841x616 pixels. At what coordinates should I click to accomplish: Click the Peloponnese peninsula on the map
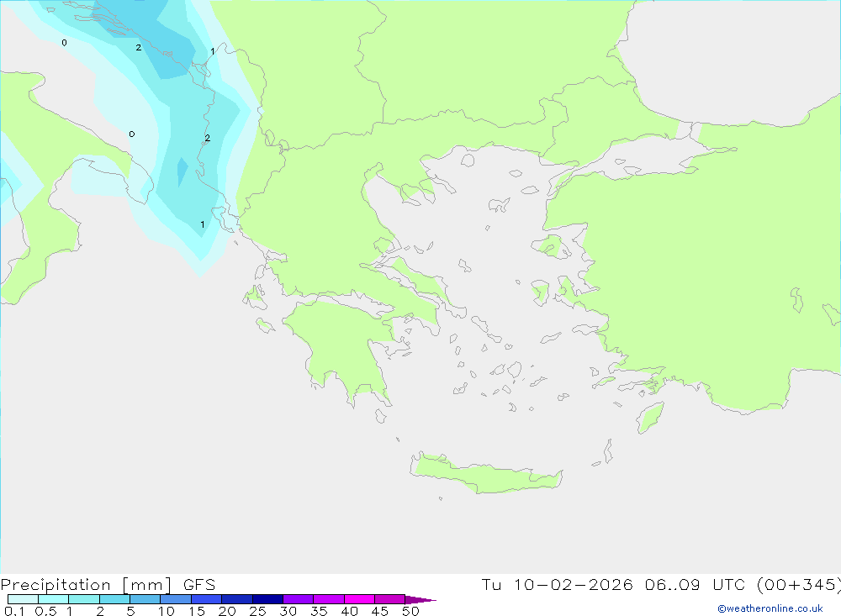(x=343, y=349)
